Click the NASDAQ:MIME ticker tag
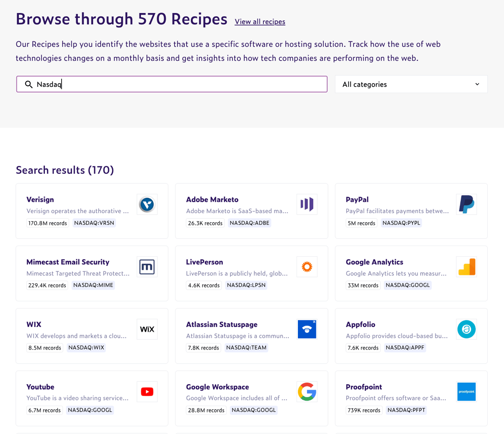 tap(93, 285)
